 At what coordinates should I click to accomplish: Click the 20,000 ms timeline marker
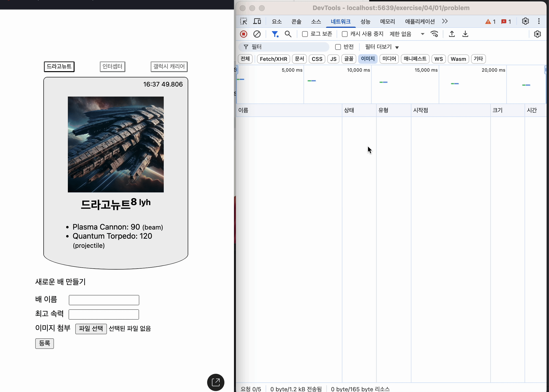tap(493, 70)
